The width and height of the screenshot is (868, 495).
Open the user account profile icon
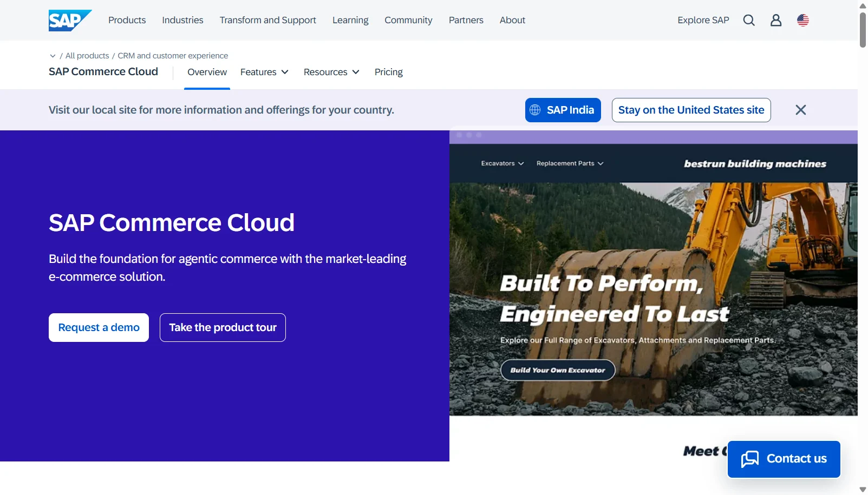(x=776, y=20)
